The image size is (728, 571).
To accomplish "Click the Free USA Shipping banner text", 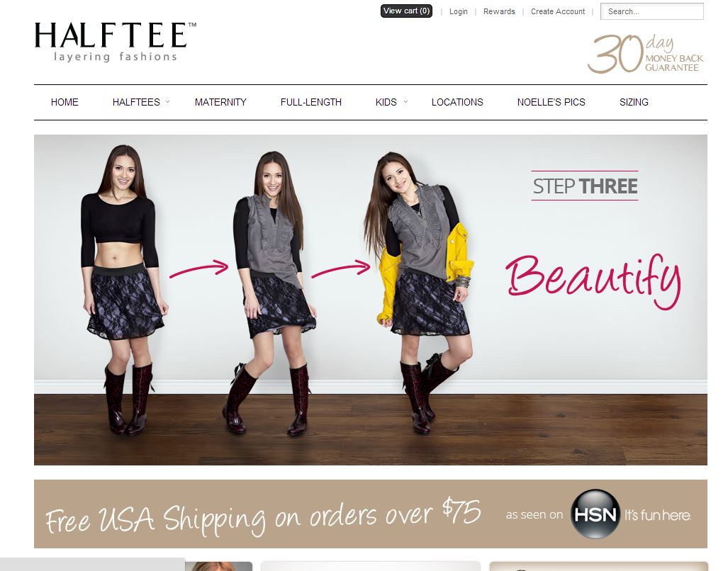I will [263, 516].
